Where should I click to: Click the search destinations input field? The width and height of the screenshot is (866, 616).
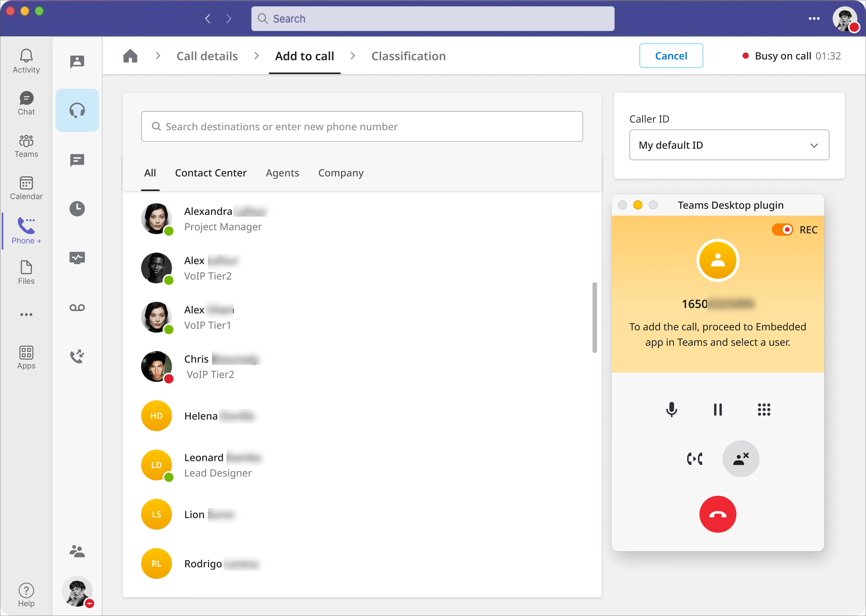click(x=362, y=126)
